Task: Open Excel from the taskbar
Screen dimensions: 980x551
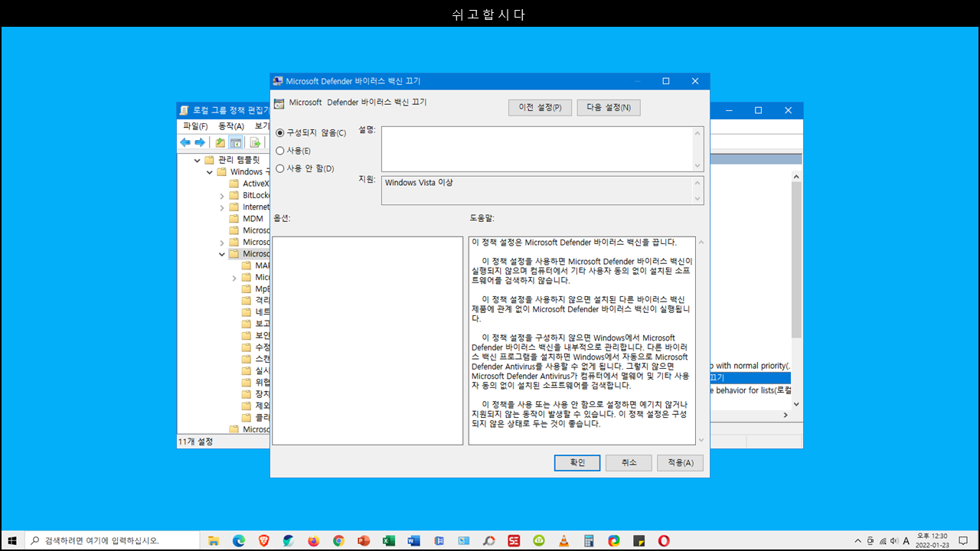Action: pyautogui.click(x=389, y=540)
